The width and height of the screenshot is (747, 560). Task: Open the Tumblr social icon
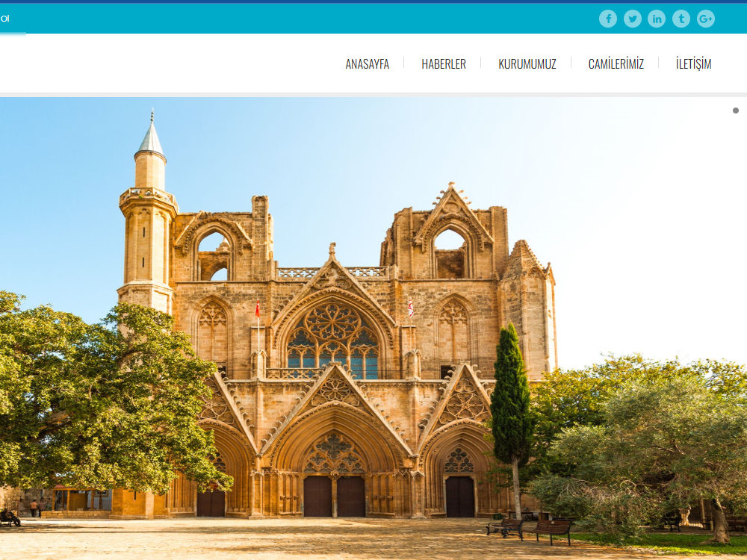pyautogui.click(x=681, y=19)
